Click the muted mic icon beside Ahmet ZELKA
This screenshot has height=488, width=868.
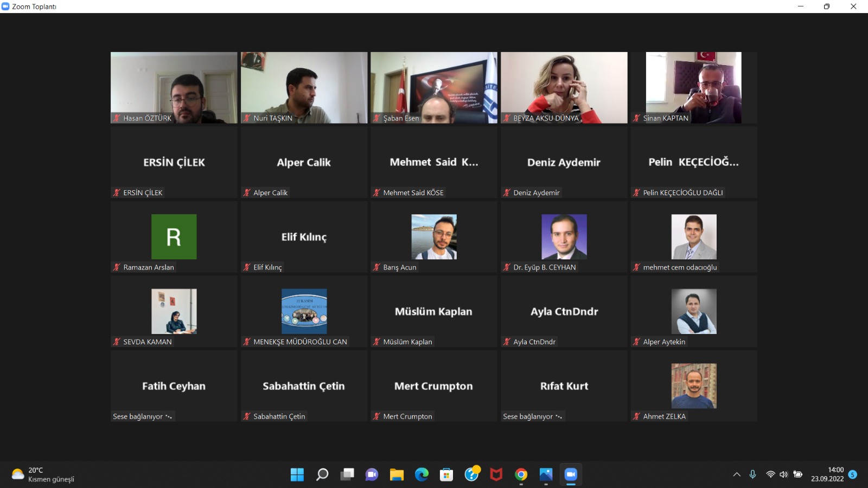pos(636,416)
